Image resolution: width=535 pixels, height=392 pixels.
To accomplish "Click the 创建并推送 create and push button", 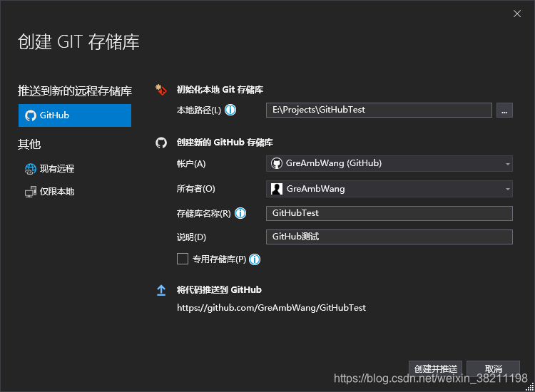I will [435, 368].
